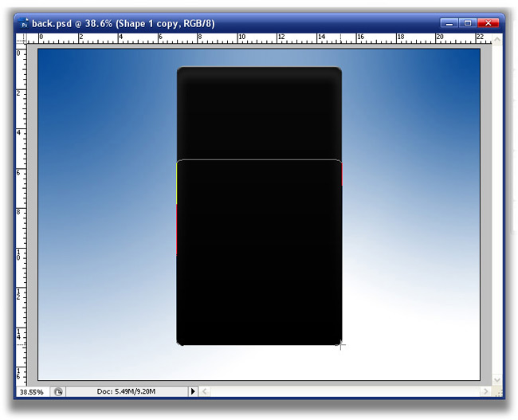Click the vertical scrollbar up arrow
Viewport: 518px width, 420px height.
click(x=496, y=40)
